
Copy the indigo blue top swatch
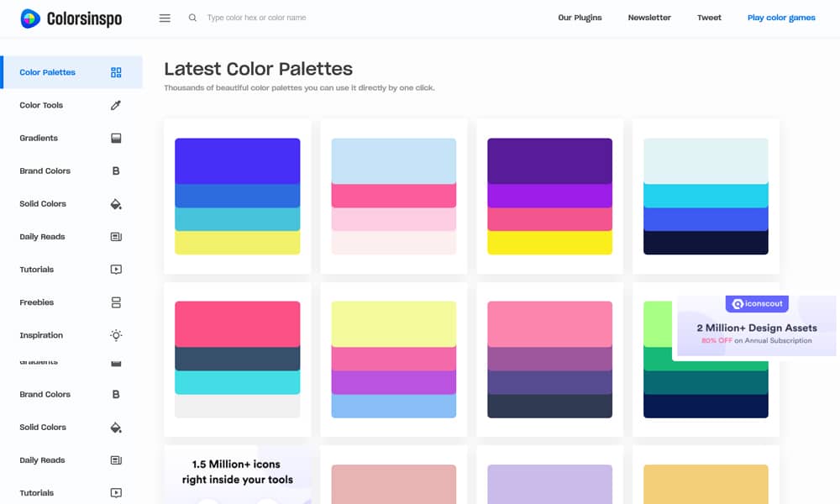point(238,161)
